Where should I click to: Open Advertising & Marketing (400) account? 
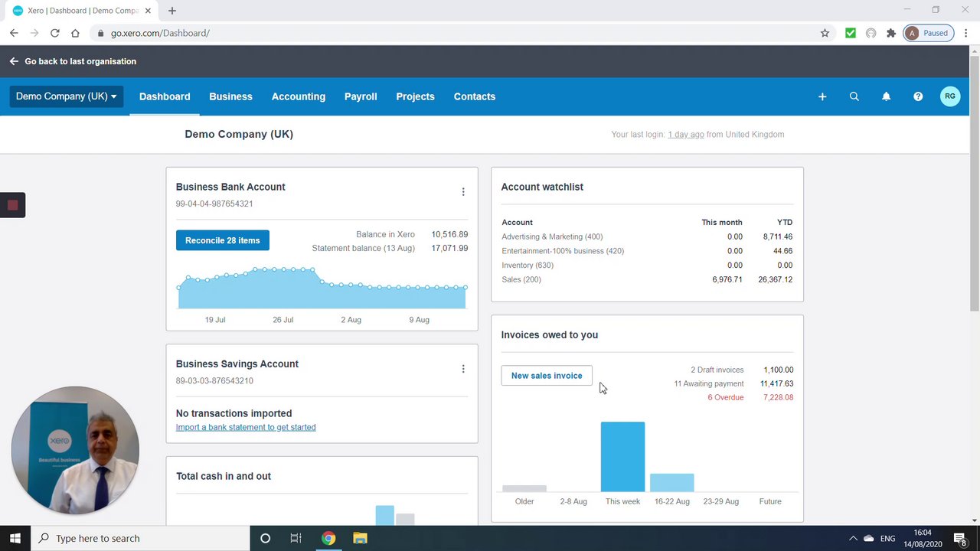[x=552, y=236]
